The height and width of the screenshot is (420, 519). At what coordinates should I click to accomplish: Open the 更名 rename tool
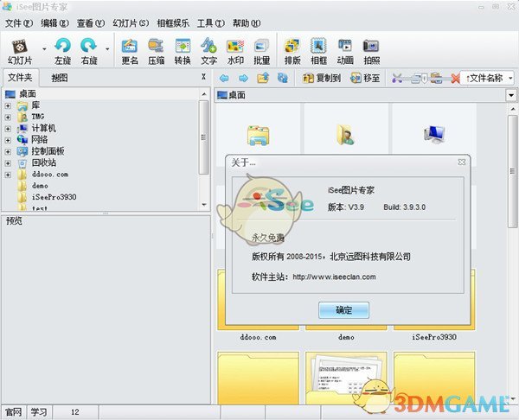pyautogui.click(x=130, y=51)
